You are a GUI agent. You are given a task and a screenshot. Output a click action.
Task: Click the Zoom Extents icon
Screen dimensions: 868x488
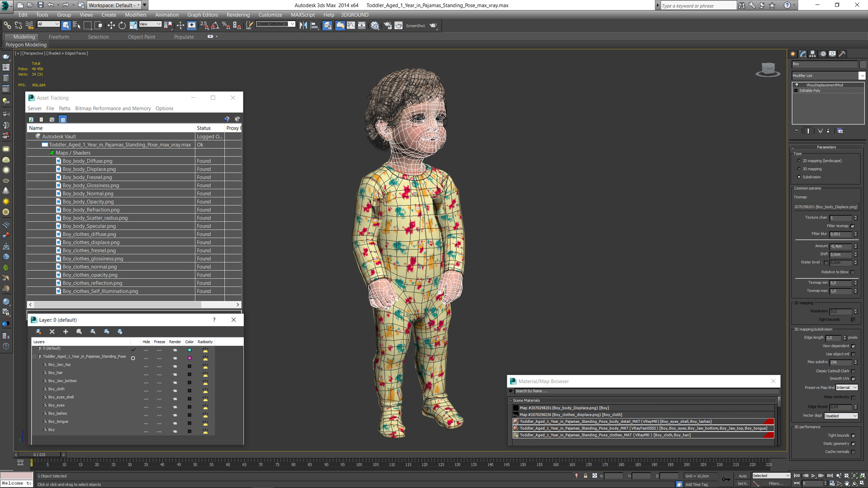tap(854, 475)
